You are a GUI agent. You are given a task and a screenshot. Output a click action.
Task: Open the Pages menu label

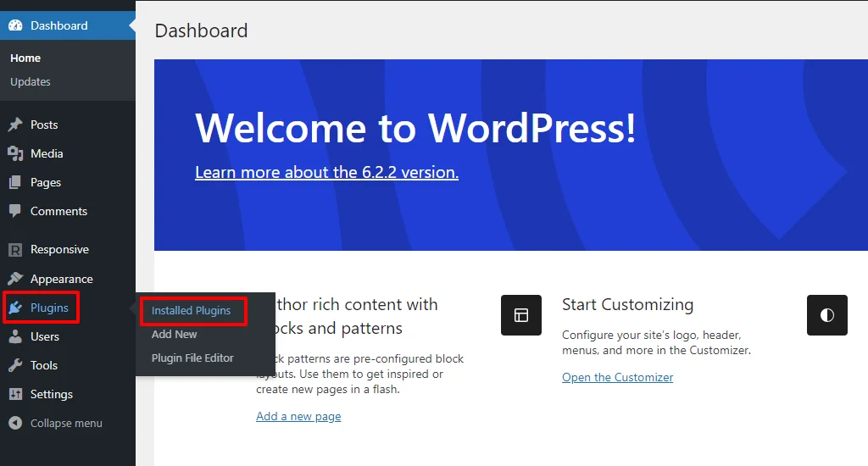tap(46, 183)
